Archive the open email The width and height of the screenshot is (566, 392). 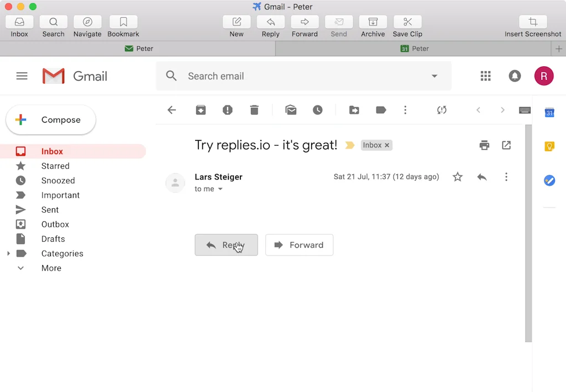201,110
